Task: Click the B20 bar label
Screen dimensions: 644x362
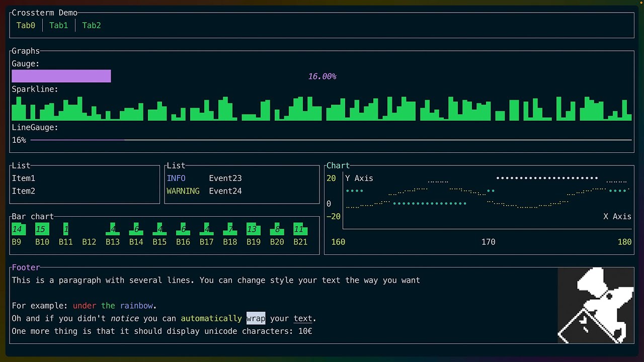Action: (277, 242)
